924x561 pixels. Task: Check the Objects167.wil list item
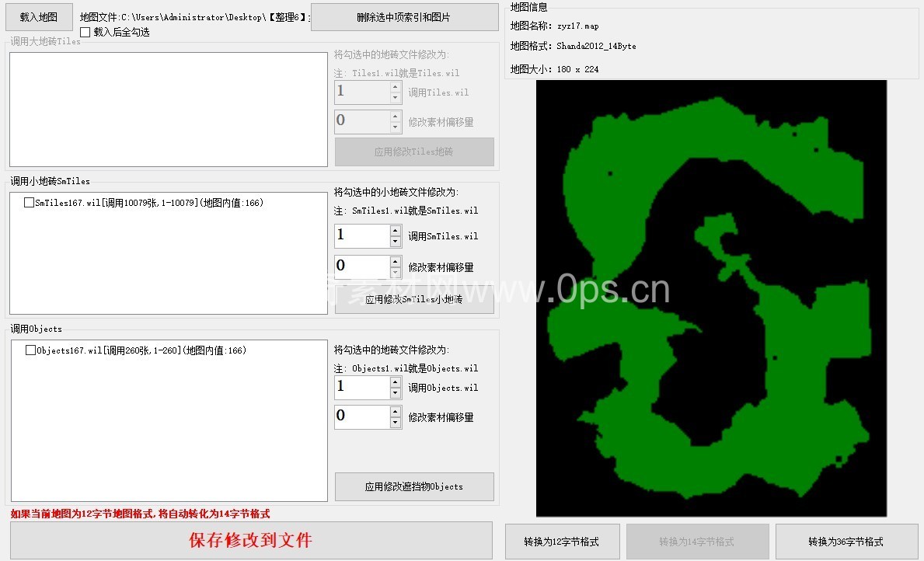[31, 350]
